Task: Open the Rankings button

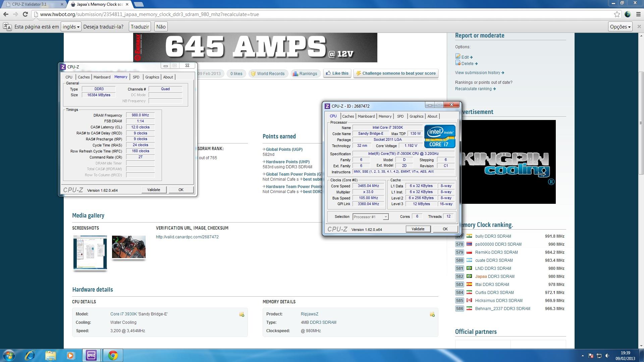Action: point(305,74)
